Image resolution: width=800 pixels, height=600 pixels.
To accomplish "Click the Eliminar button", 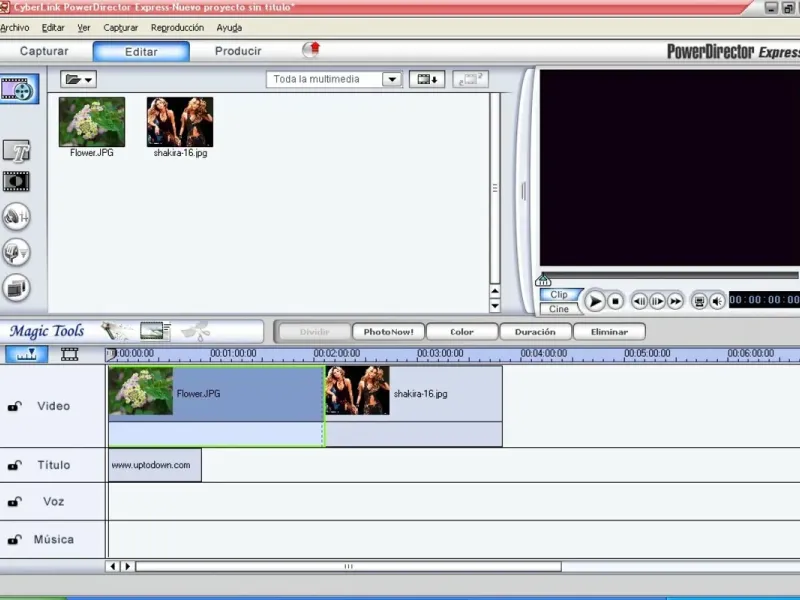I will [x=609, y=332].
